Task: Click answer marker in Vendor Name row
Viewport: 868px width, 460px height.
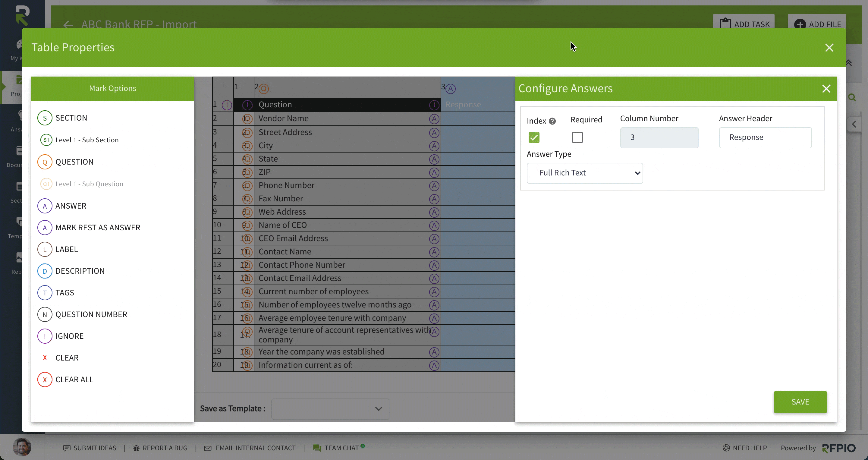Action: (x=434, y=119)
